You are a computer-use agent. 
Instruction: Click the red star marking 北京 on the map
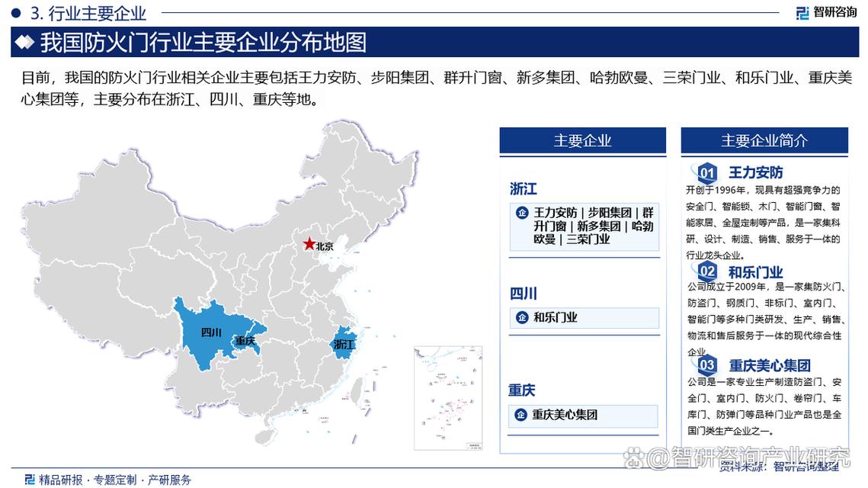pyautogui.click(x=309, y=243)
